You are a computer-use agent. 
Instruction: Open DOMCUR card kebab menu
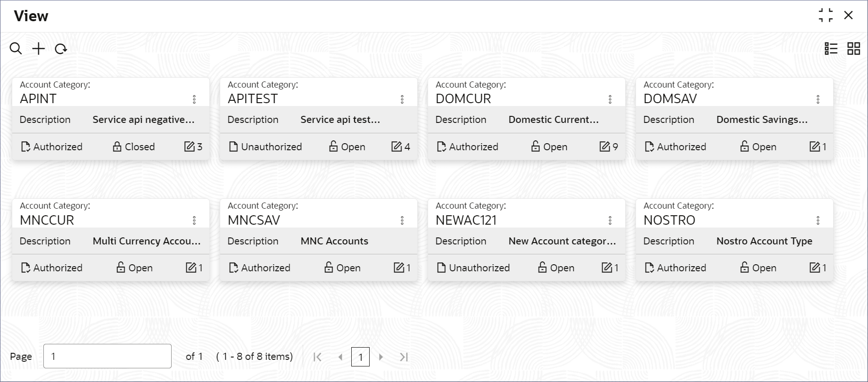(x=610, y=99)
